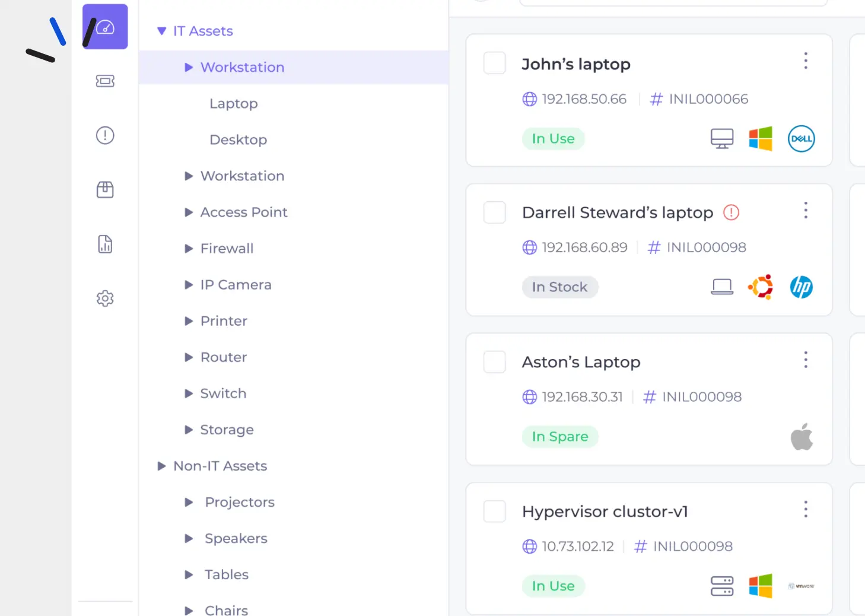Open the Alerts sidebar icon
This screenshot has height=616, width=865.
point(105,135)
